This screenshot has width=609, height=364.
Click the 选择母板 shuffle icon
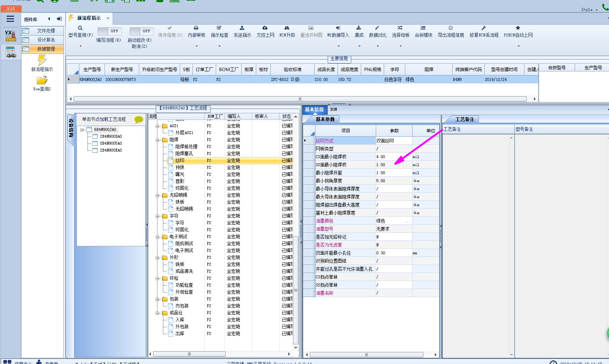pos(400,28)
